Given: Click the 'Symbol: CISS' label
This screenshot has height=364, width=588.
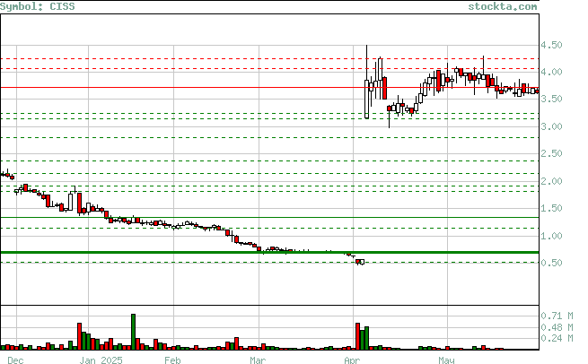Looking at the screenshot, I should click(x=38, y=6).
